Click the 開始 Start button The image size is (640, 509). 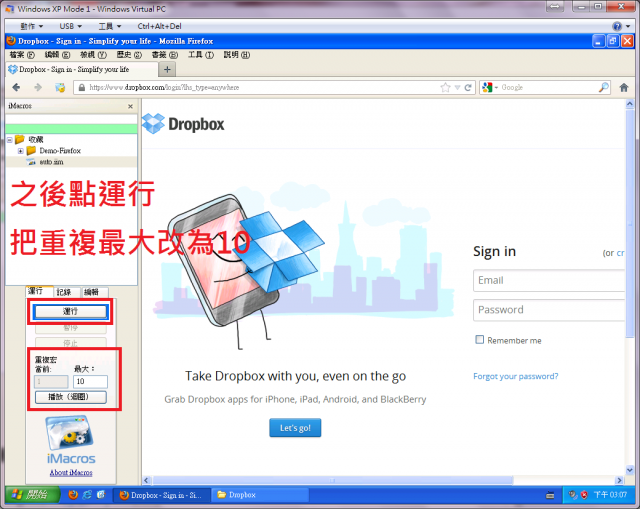[31, 495]
